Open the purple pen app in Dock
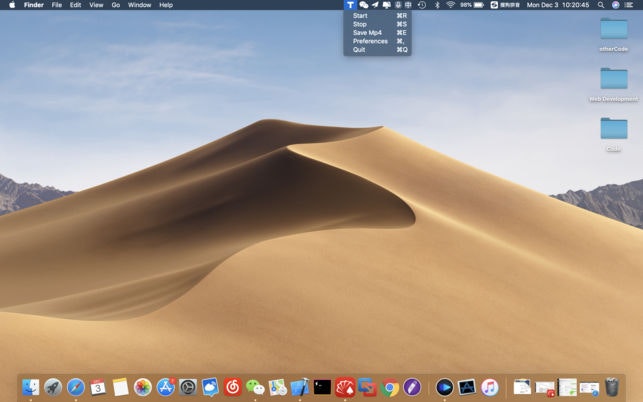The width and height of the screenshot is (643, 402). click(x=412, y=387)
